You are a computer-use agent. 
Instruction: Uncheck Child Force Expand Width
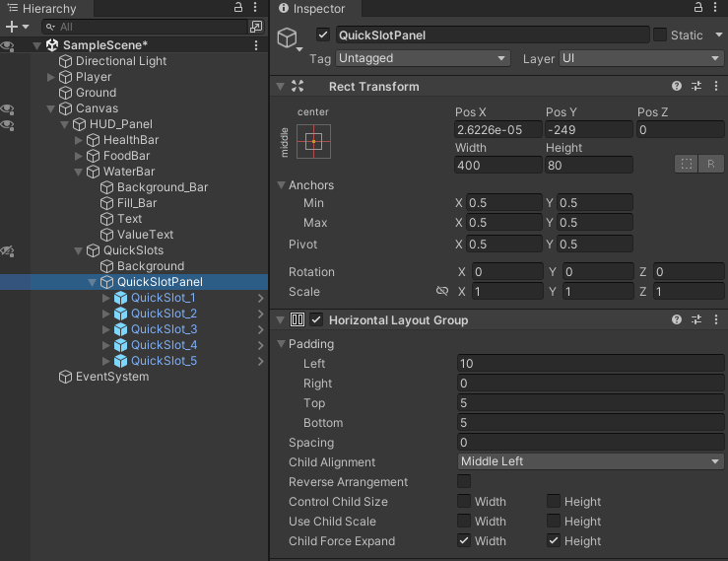tap(464, 540)
